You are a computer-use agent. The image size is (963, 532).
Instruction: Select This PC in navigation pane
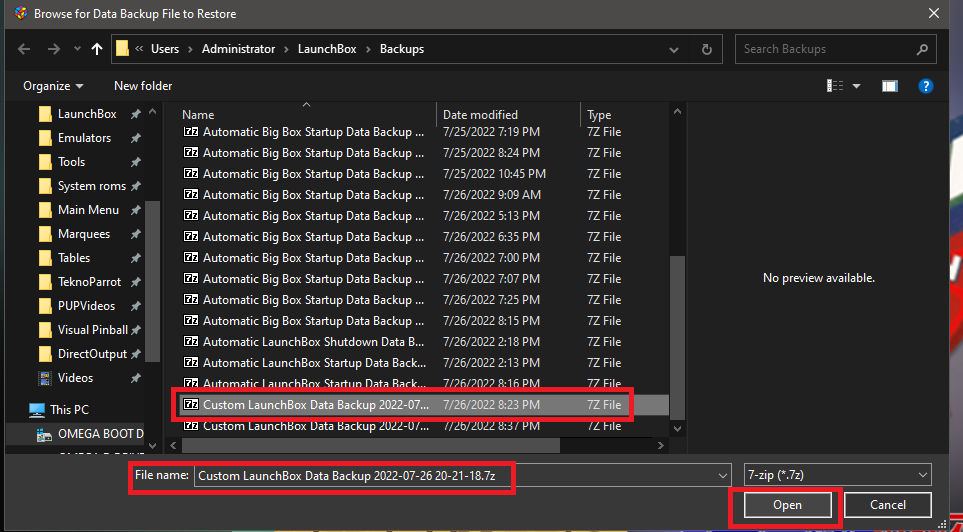(69, 409)
